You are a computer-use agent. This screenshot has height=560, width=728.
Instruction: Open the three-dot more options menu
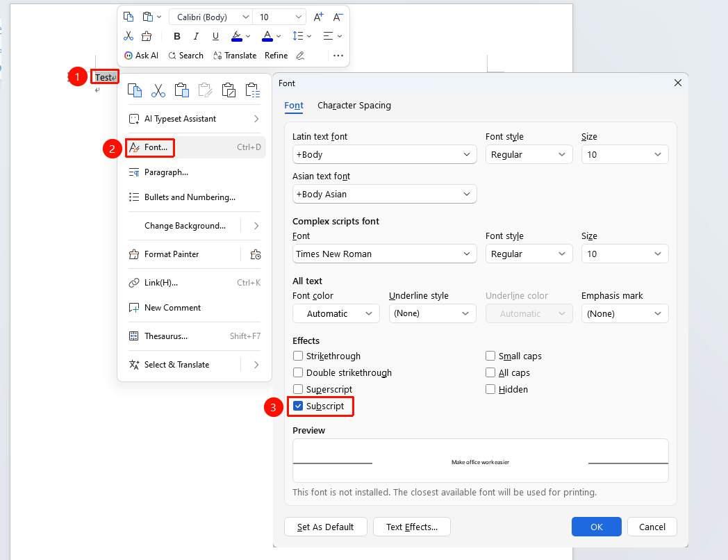338,56
